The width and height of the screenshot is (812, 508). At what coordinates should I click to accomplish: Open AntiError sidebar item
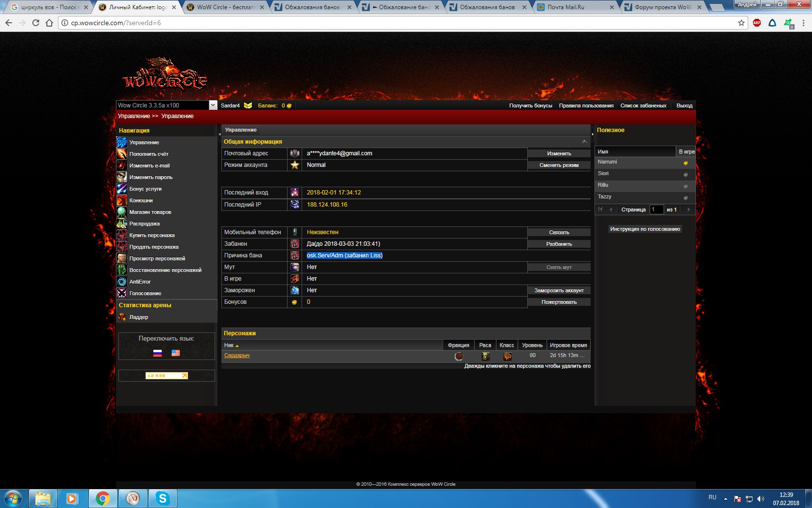[140, 282]
